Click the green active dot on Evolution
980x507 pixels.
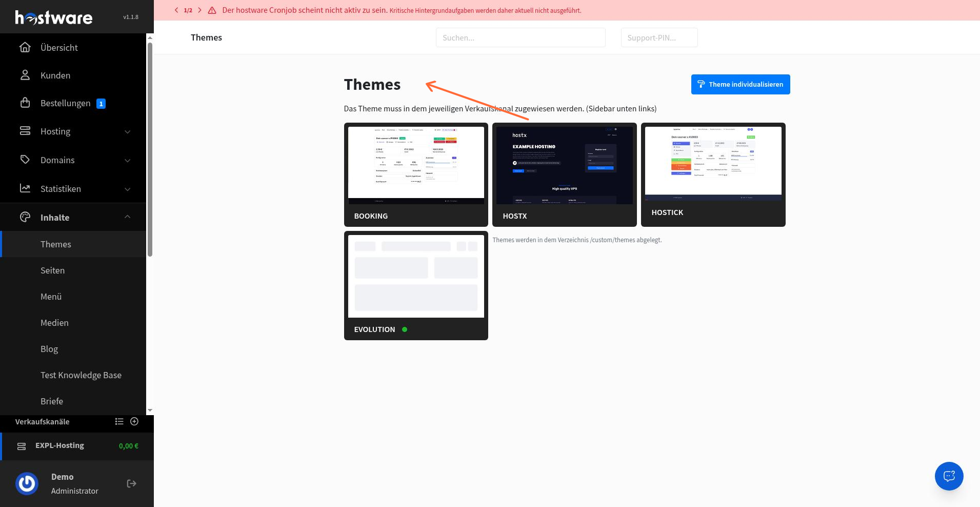click(405, 329)
